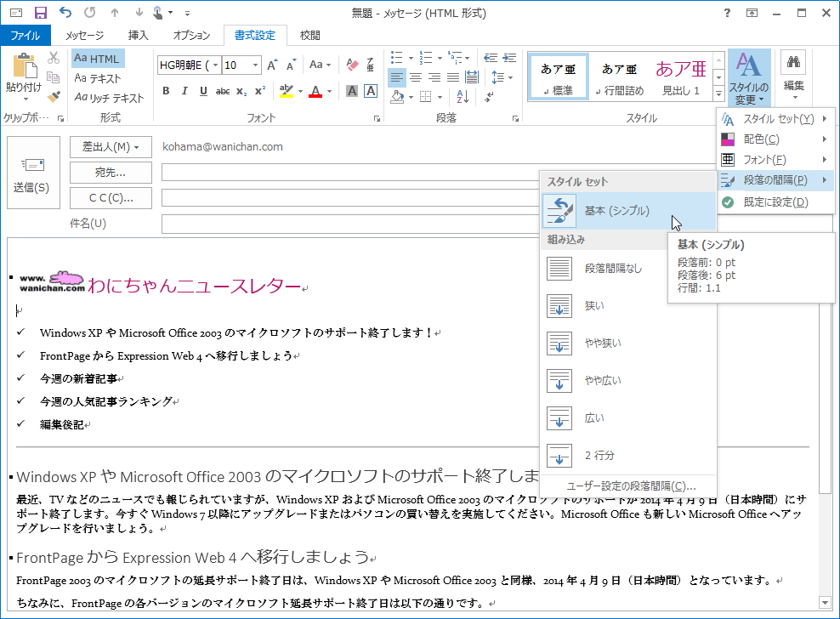Click the 宛先... button
This screenshot has height=619, width=840.
point(111,173)
